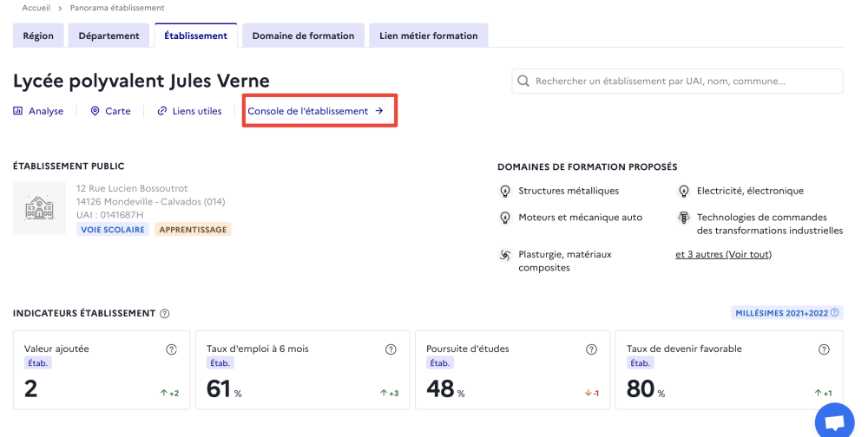Click the address '12 Rue Lucien Bossoutrot'
Viewport: 868px width, 437px height.
pyautogui.click(x=132, y=189)
